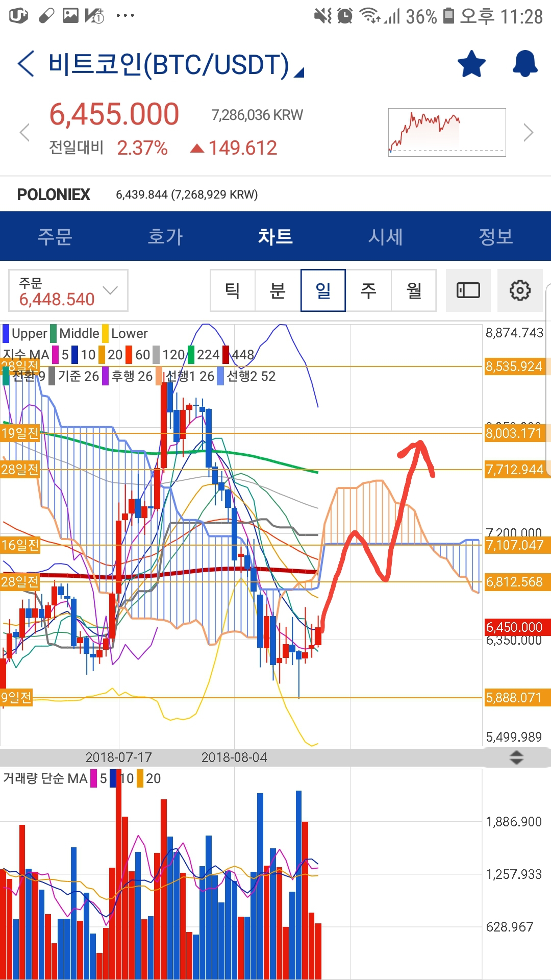Click the red 6,450.000 current price tag
Screen dimensions: 551x980
(x=517, y=627)
